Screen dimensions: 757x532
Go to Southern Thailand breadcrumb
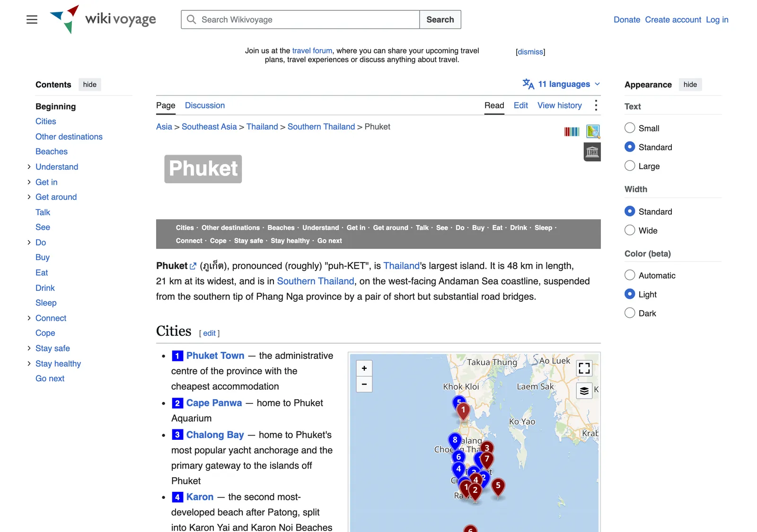click(x=321, y=127)
